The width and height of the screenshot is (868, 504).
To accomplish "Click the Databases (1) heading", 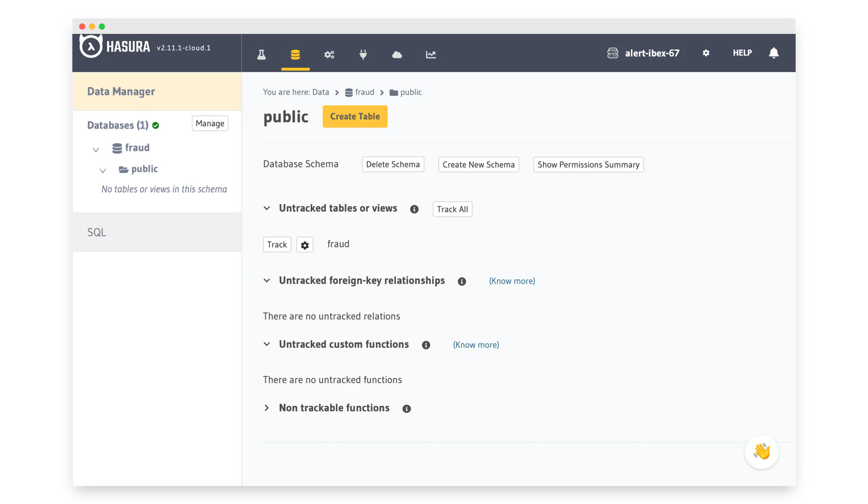I will (118, 125).
